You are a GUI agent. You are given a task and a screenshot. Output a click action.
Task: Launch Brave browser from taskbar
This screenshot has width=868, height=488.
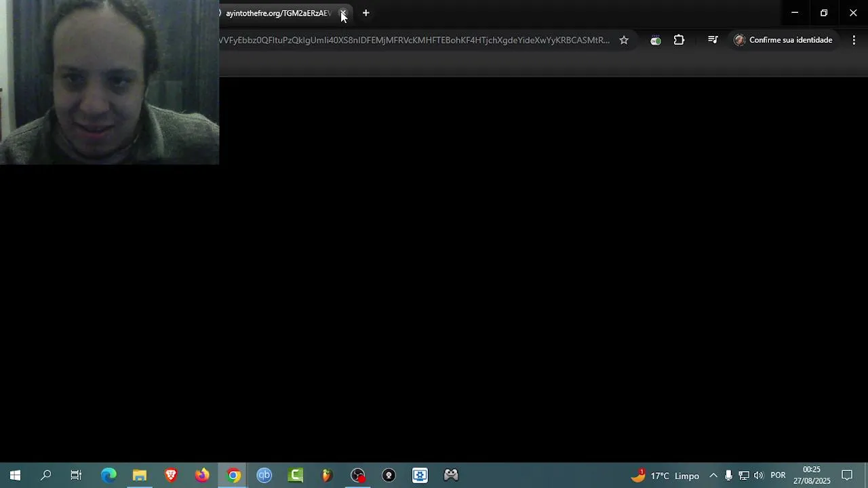[171, 475]
